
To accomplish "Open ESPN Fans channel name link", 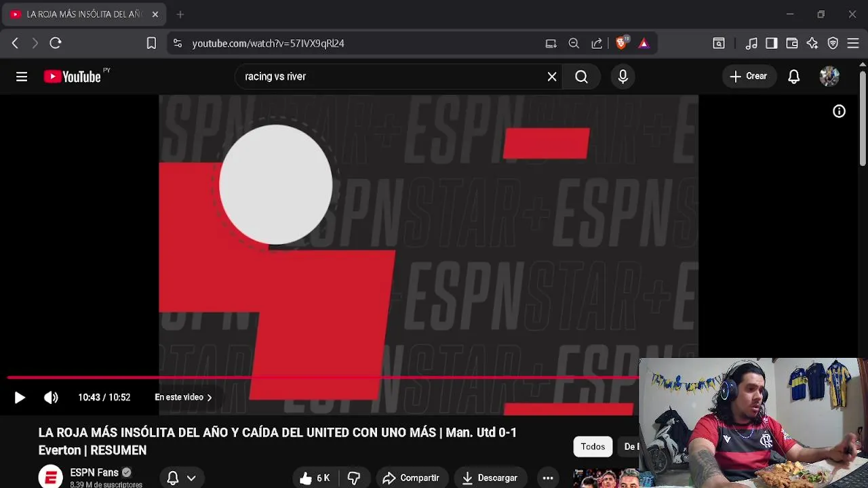I will pos(94,472).
